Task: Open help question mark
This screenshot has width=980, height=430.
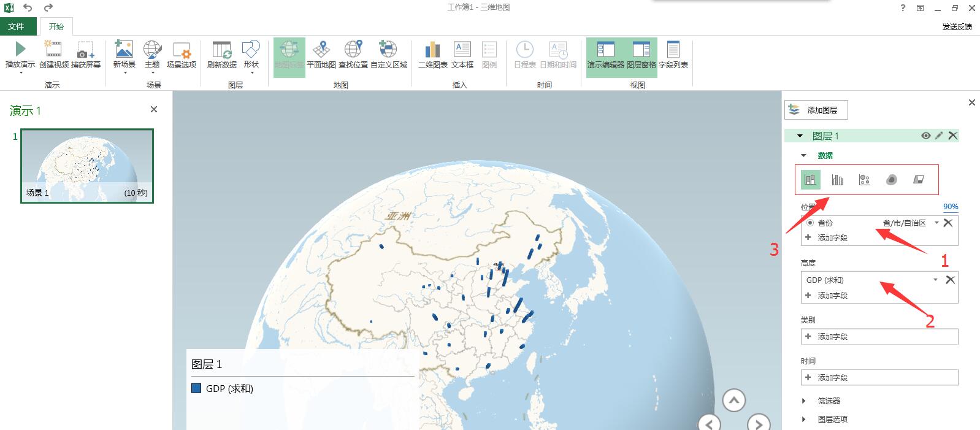Action: [x=903, y=7]
